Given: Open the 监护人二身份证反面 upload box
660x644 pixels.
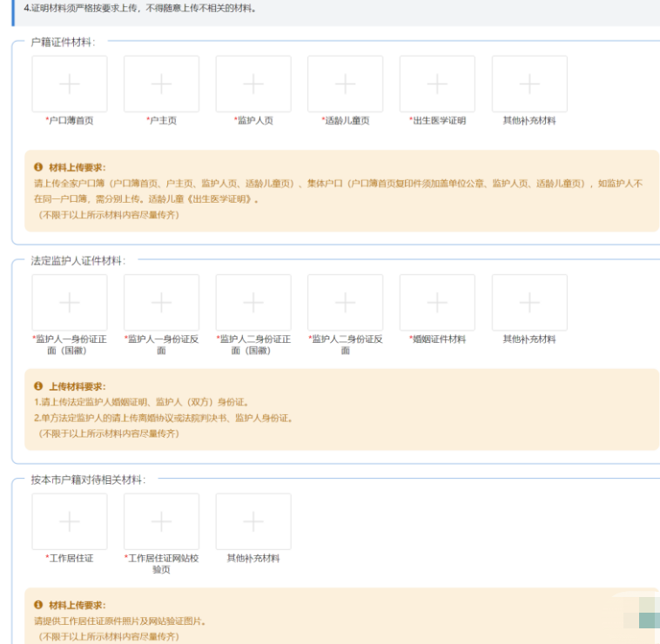Looking at the screenshot, I should point(346,303).
